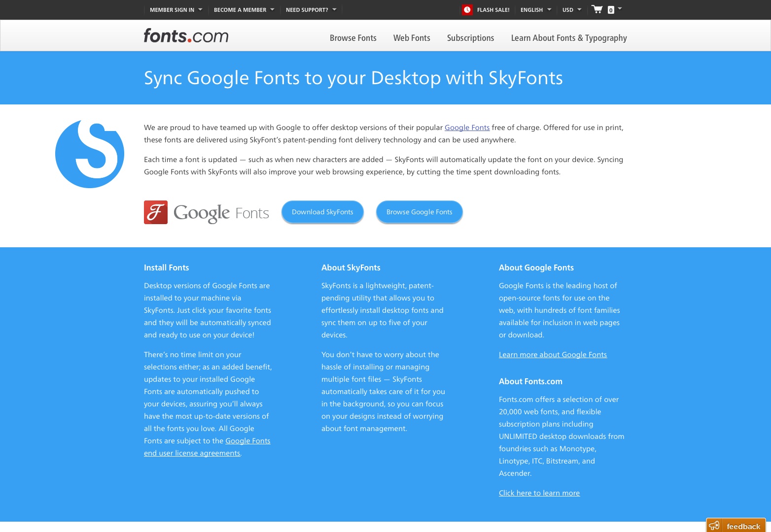Click the feedback megaphone icon
The image size is (771, 532).
[714, 526]
